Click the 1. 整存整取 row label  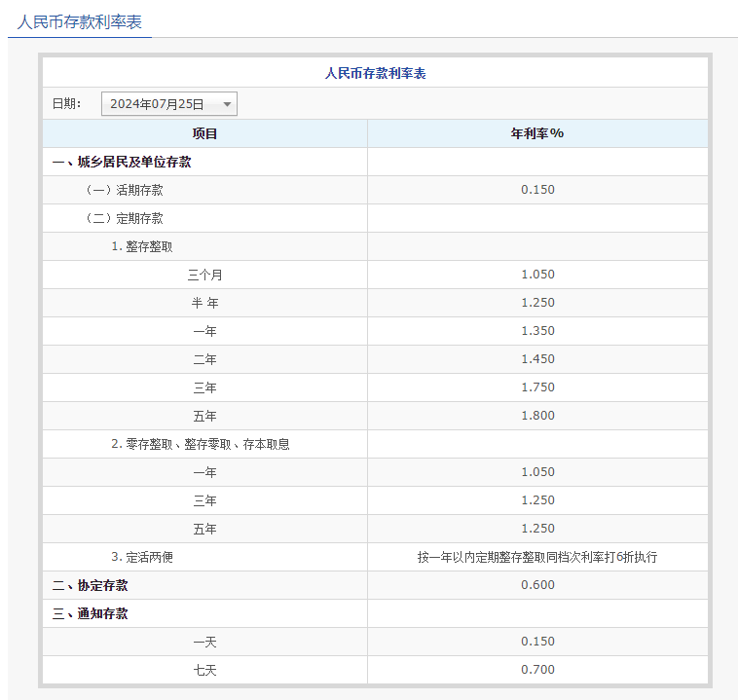pyautogui.click(x=142, y=246)
